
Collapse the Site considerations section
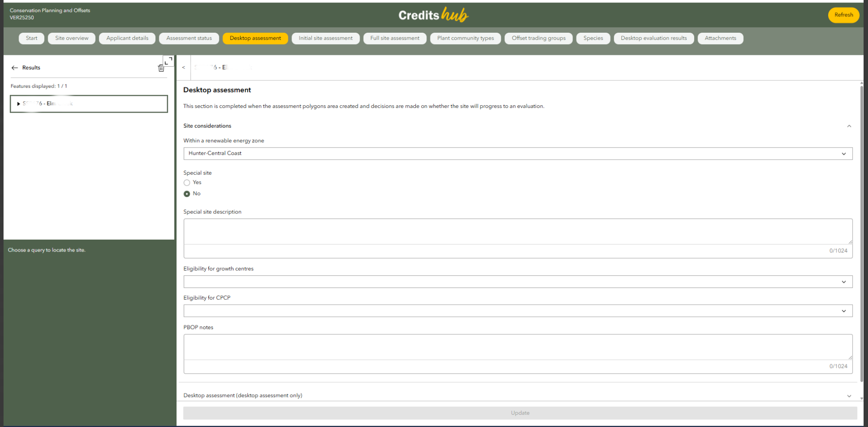click(849, 126)
